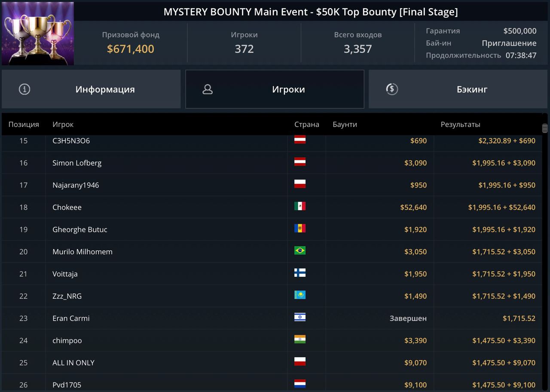Screen dimensions: 550x392
Task: Click the $1,950 bounty for Voittaja
Action: [x=416, y=274]
